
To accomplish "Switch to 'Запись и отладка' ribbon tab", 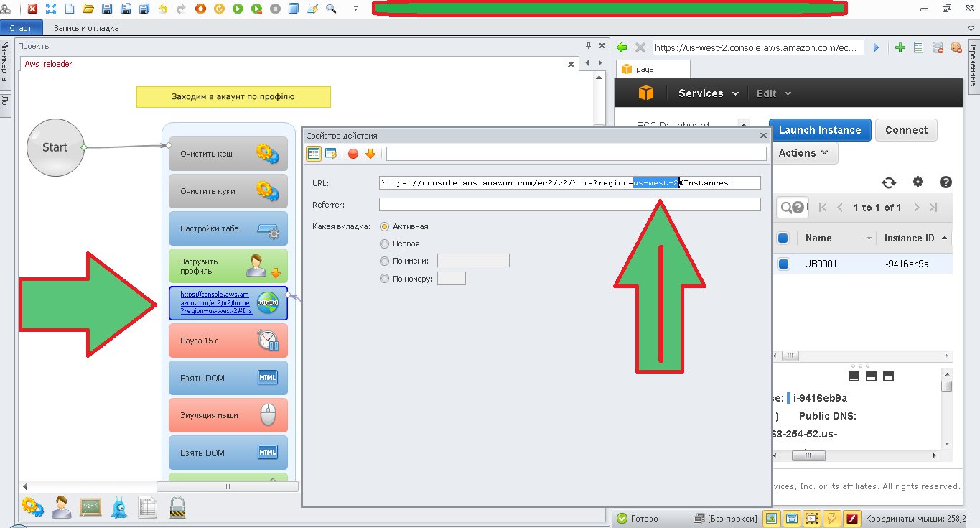I will point(87,28).
